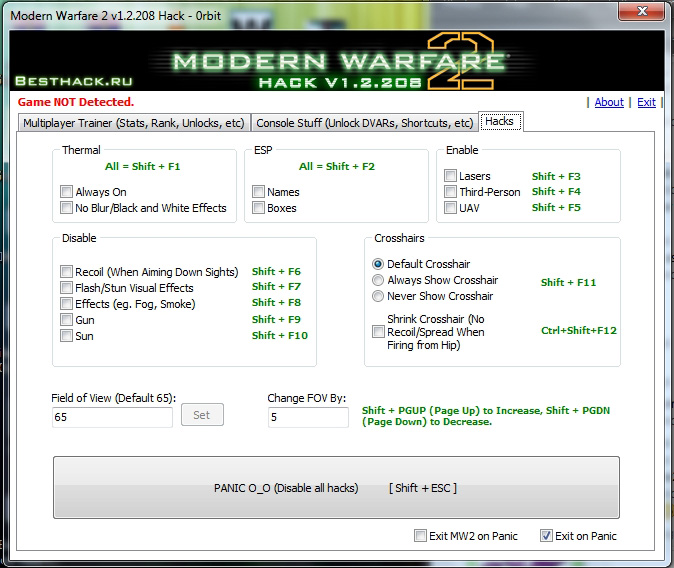
Task: Click the Field of View input field
Action: pyautogui.click(x=112, y=417)
